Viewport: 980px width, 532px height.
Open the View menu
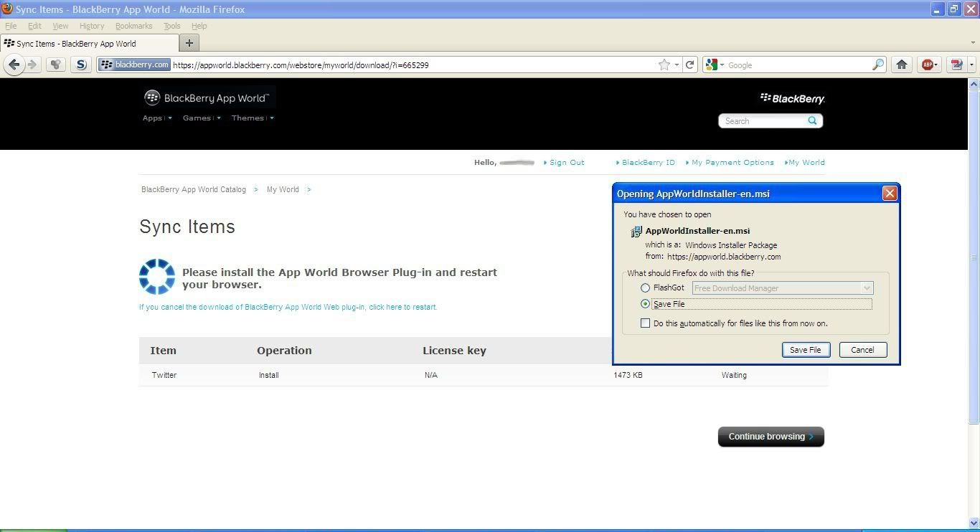click(x=60, y=26)
